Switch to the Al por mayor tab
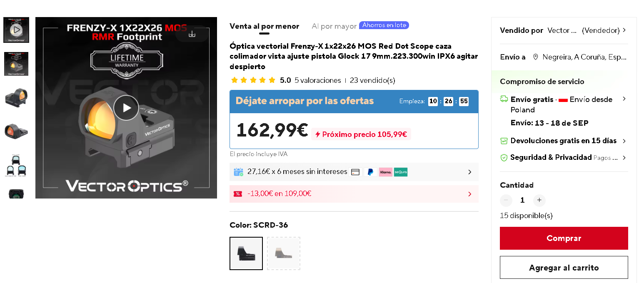 [334, 26]
